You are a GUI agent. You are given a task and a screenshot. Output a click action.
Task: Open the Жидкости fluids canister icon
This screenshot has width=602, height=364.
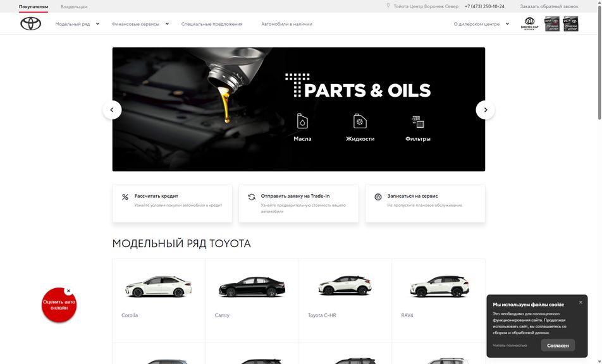pos(360,121)
